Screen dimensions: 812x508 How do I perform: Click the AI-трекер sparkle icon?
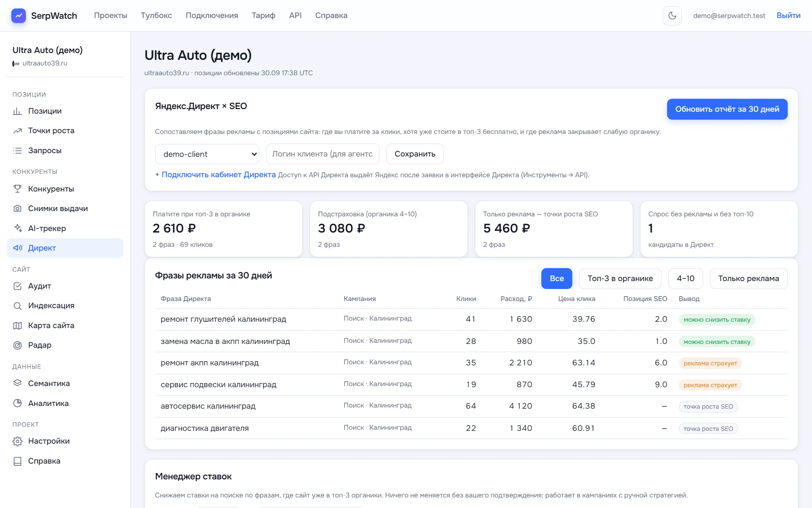pos(17,228)
